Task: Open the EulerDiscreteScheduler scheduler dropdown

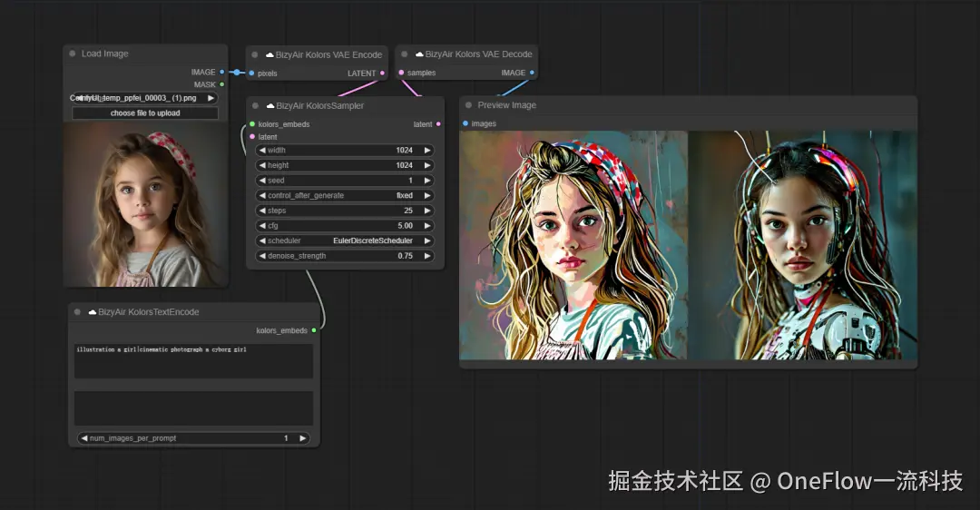Action: coord(345,240)
